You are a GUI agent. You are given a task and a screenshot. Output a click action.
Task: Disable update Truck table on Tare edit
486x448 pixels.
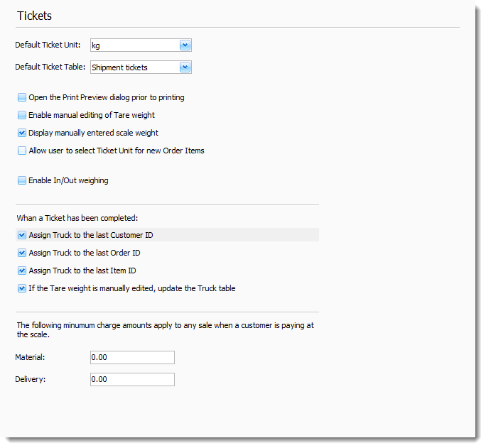pos(22,288)
